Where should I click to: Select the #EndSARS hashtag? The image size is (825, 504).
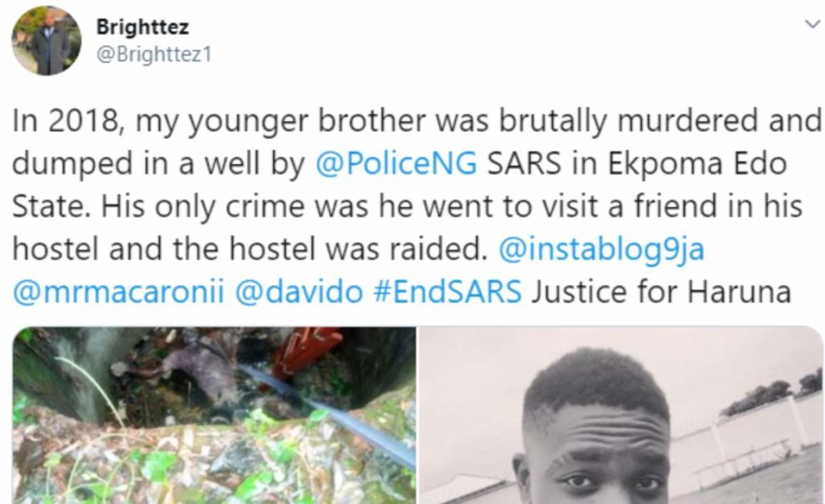(x=446, y=291)
